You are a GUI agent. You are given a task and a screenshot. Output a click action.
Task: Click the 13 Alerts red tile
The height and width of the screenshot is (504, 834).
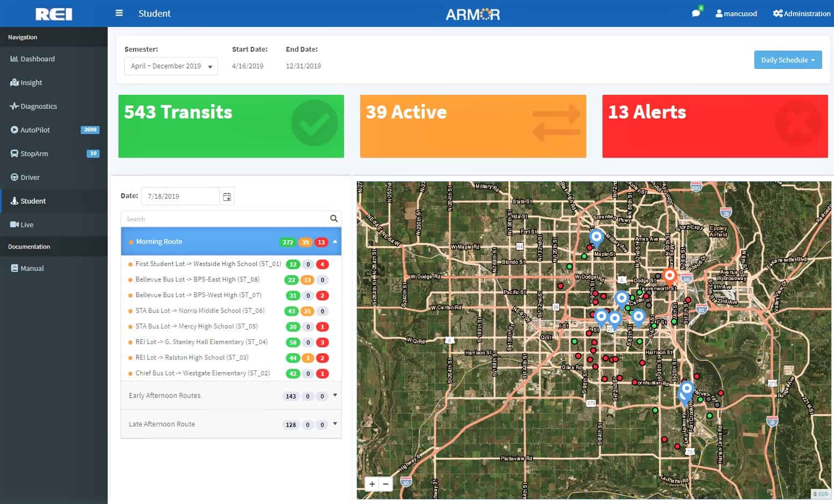[x=714, y=127]
